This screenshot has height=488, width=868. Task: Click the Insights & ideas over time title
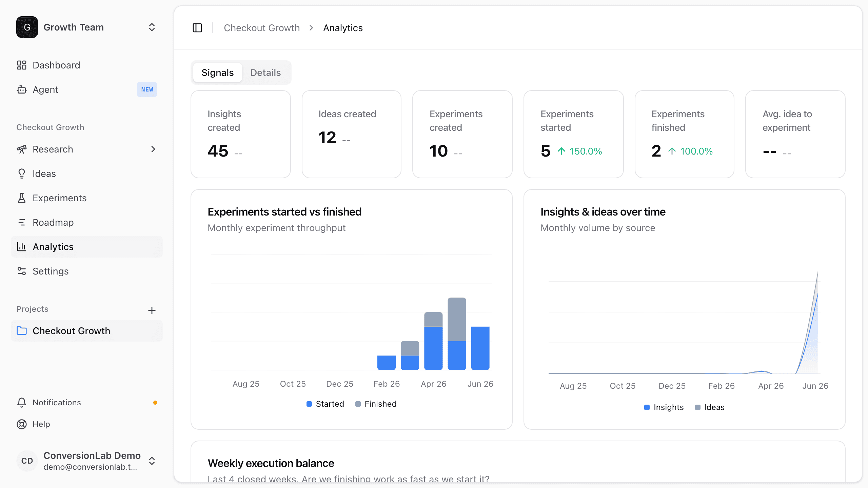[x=603, y=212]
